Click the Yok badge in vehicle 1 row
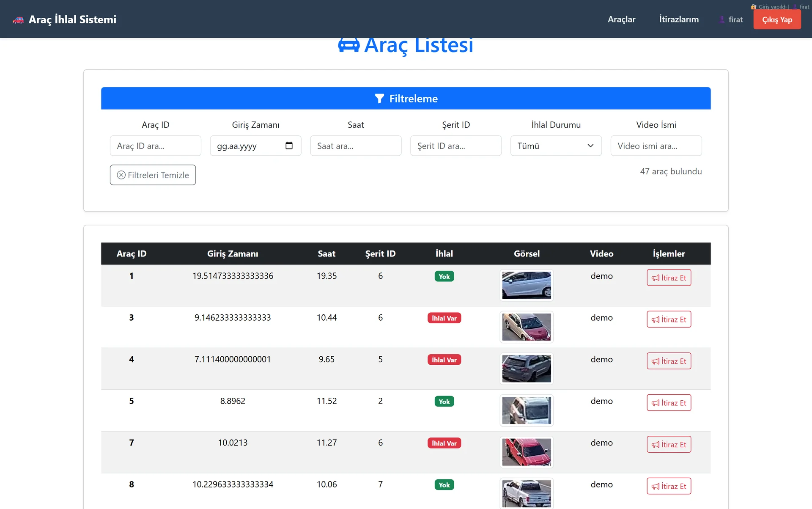Viewport: 812px width, 509px height. click(444, 276)
